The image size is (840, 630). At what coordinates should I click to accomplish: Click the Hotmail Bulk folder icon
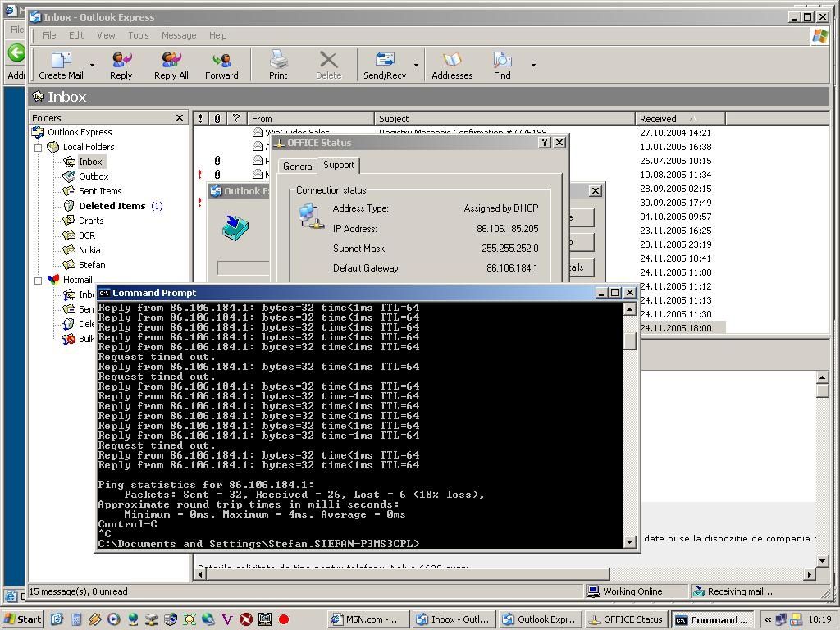pyautogui.click(x=69, y=339)
